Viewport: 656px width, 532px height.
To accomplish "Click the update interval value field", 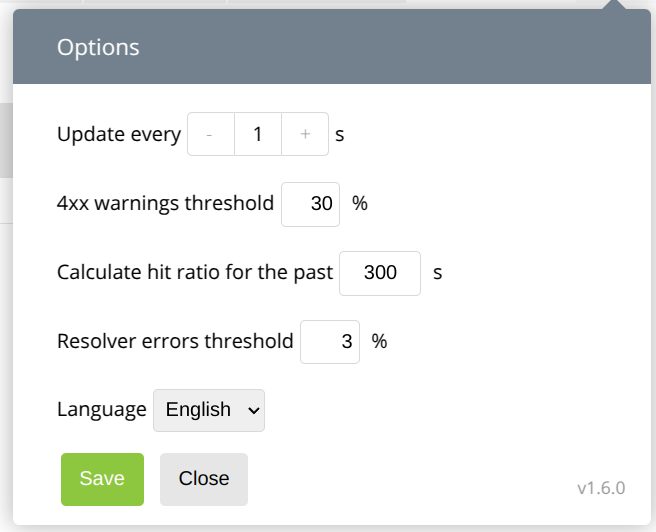I will 258,134.
